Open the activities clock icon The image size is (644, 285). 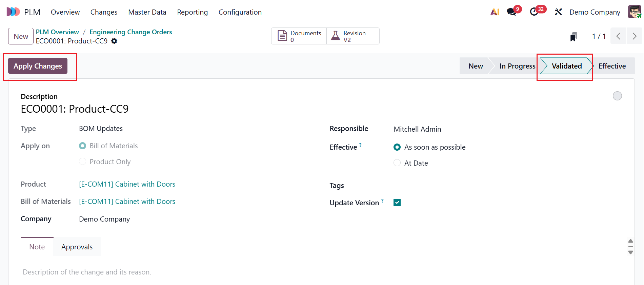click(534, 12)
